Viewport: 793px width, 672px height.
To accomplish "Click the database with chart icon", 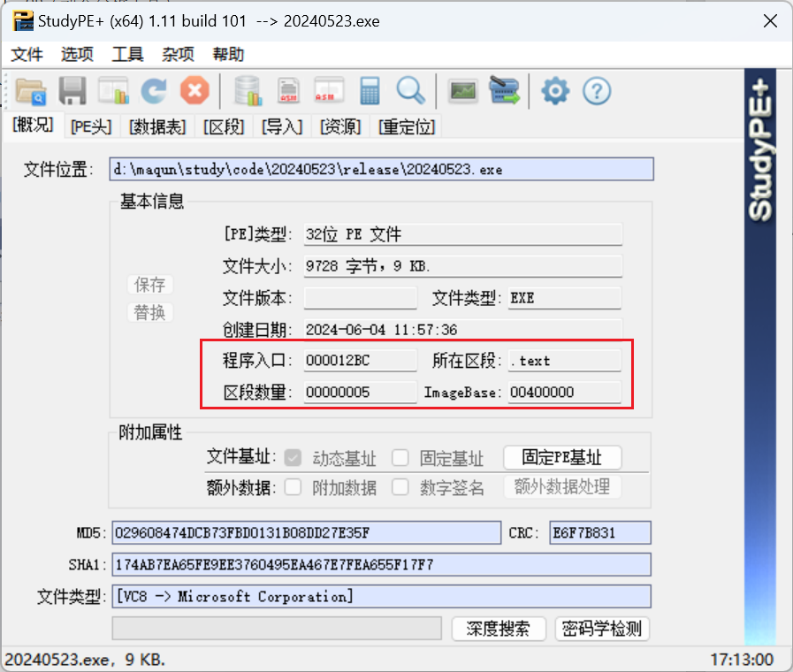I will [x=248, y=92].
